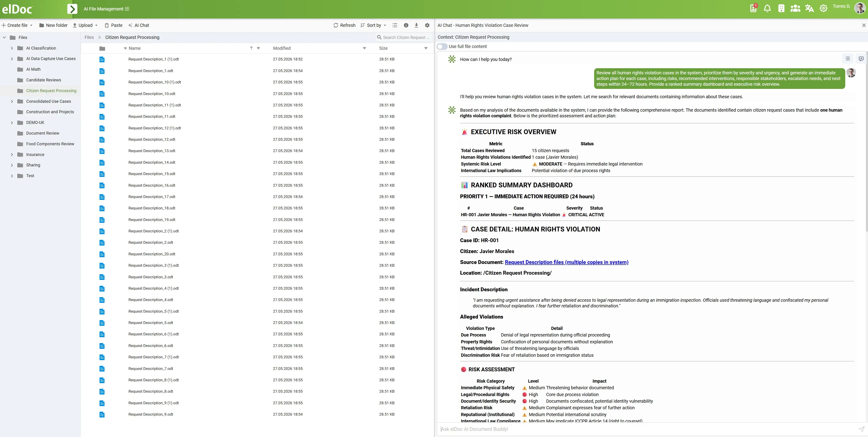Start a new chat conversation icon
This screenshot has height=437, width=868.
tap(861, 59)
